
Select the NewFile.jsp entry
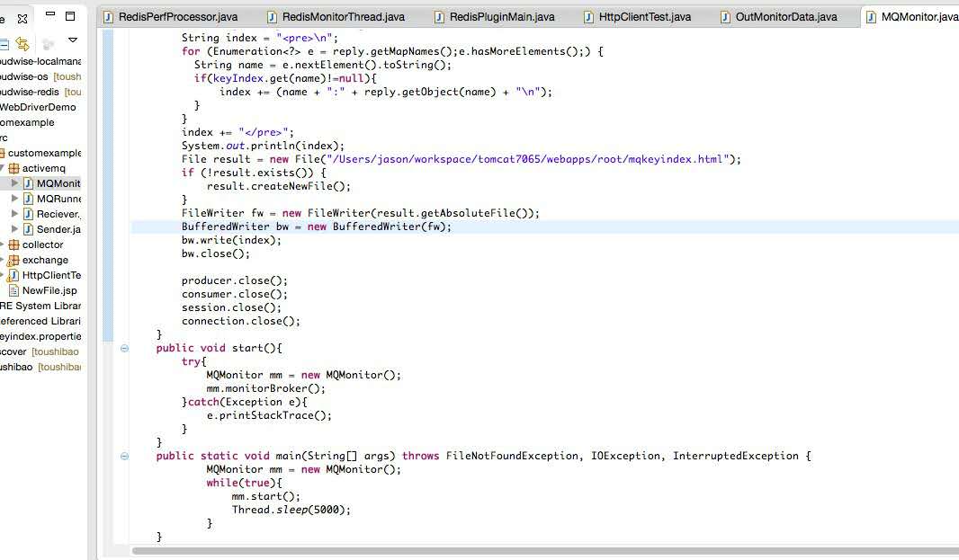click(x=49, y=290)
